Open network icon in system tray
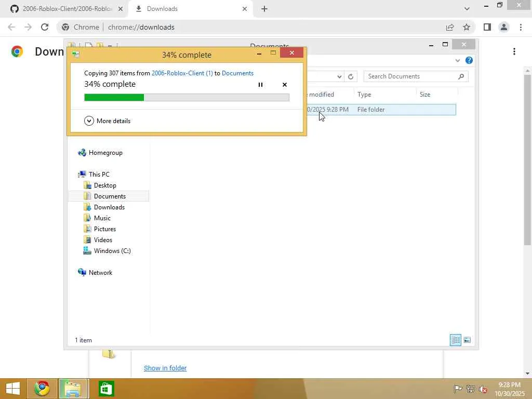 [471, 389]
